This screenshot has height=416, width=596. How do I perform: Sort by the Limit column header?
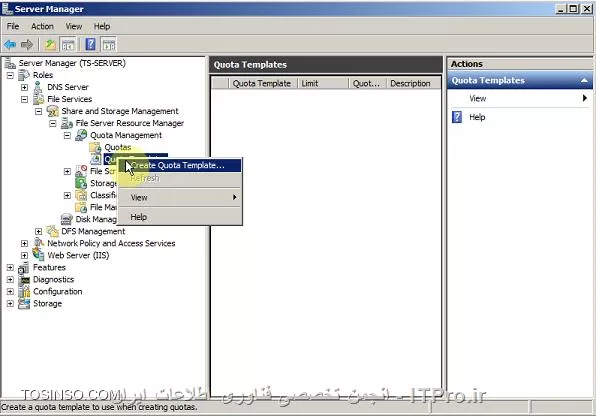pyautogui.click(x=323, y=83)
